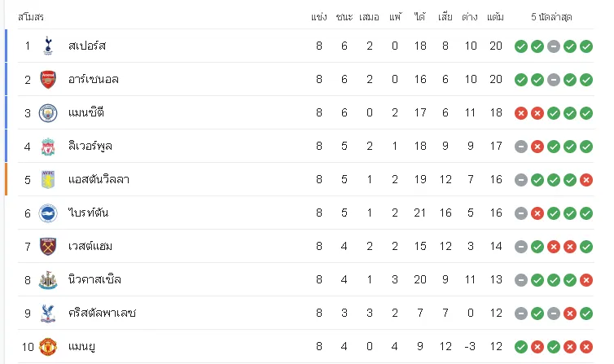614x364 pixels.
Task: Click the Tottenham Spurs crest logo
Action: (48, 46)
